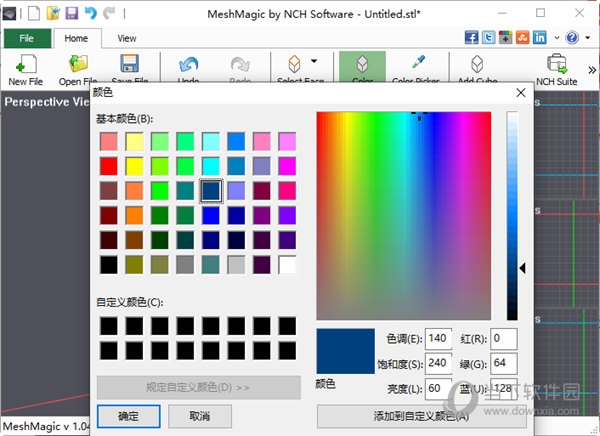Screen dimensions: 600x436
Task: Expand the ribbon overflow chevron
Action: point(592,70)
